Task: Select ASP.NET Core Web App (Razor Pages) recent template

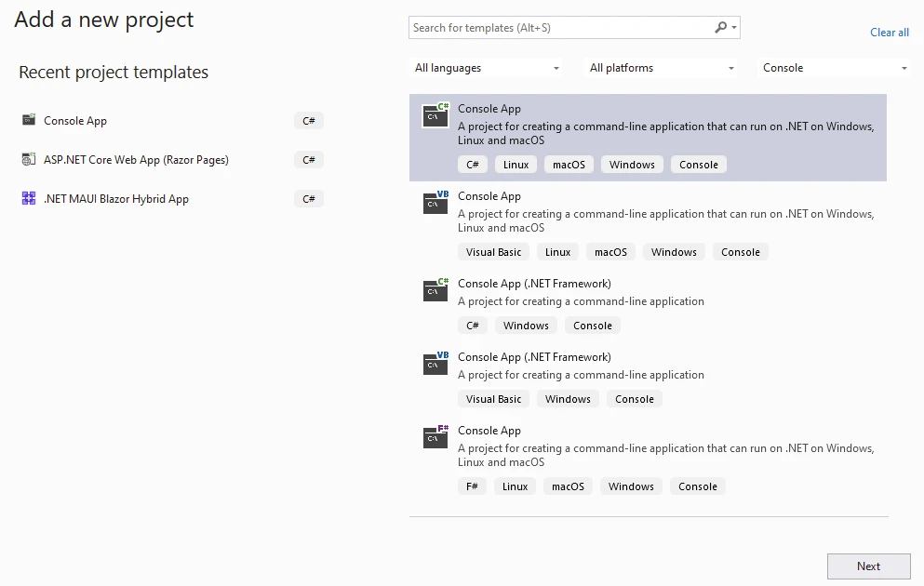Action: [136, 160]
